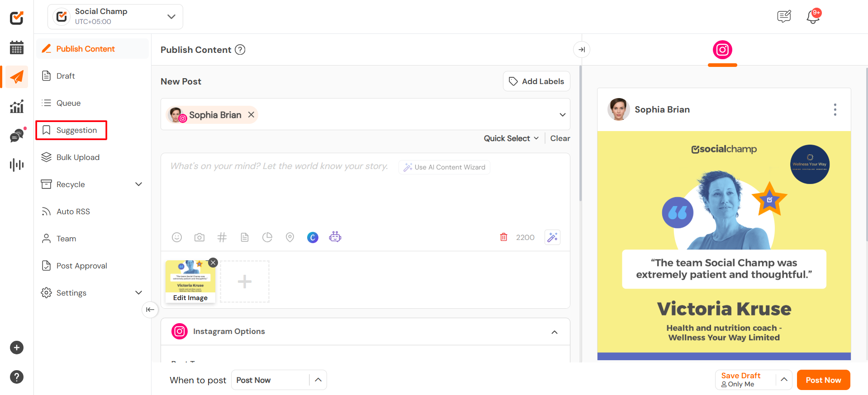The height and width of the screenshot is (395, 868).
Task: Collapse the left navigation menu arrow
Action: 150,310
